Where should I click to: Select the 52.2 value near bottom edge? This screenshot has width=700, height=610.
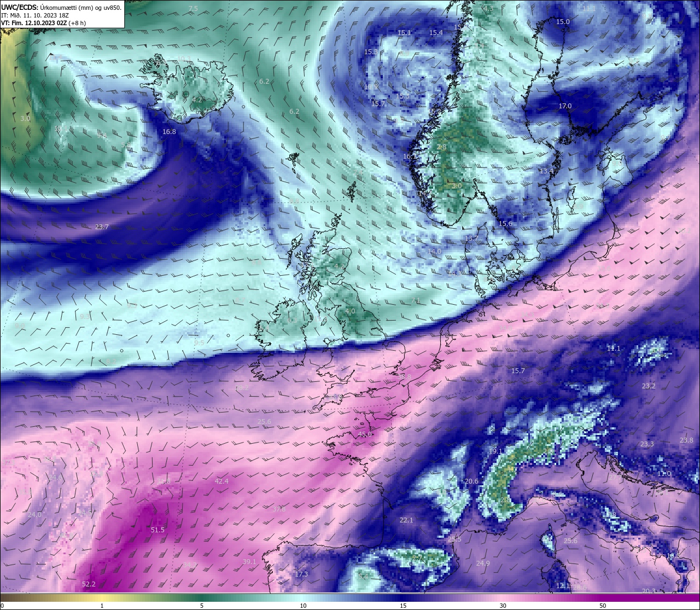[89, 584]
